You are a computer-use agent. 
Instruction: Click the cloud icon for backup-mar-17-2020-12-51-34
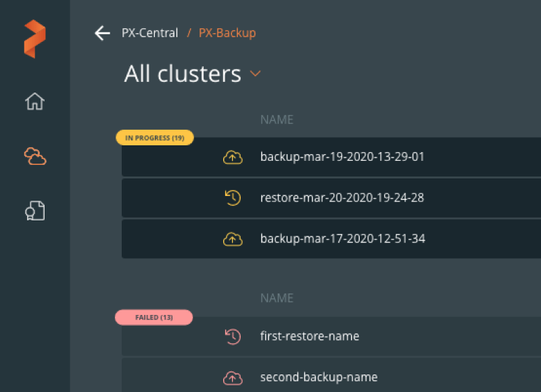pos(233,239)
